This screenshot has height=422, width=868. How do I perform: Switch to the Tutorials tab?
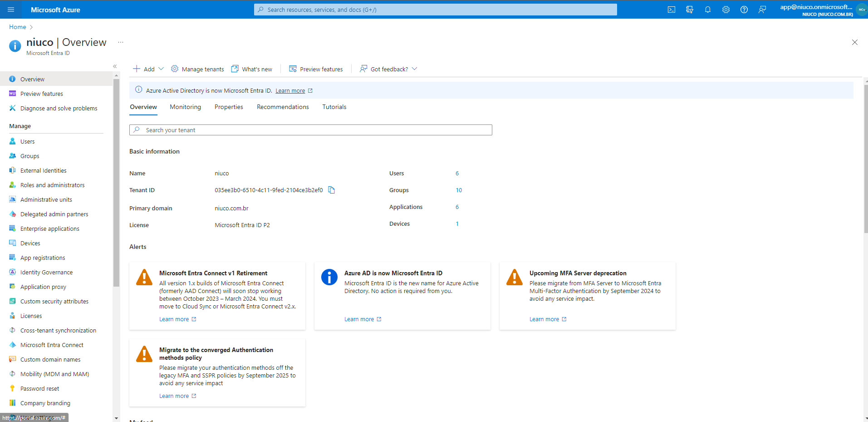[334, 107]
